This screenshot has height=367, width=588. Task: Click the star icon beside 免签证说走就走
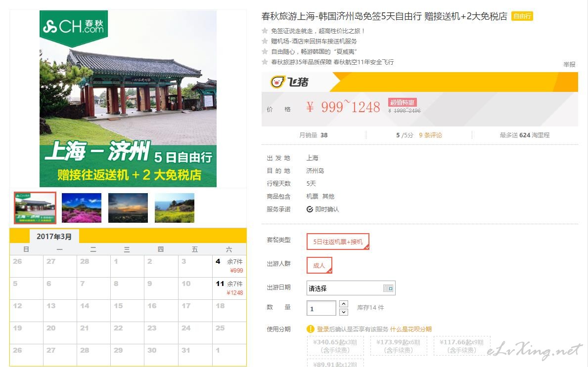pyautogui.click(x=265, y=31)
